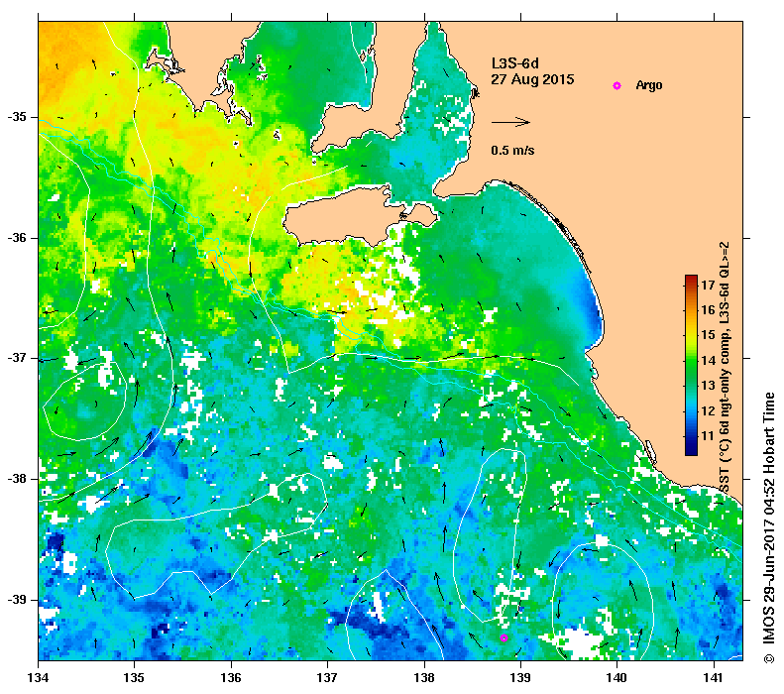Click latitude label -36

point(17,238)
